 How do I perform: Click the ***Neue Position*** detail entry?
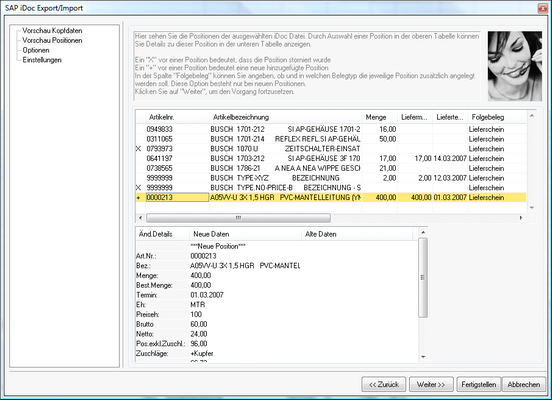tap(218, 246)
